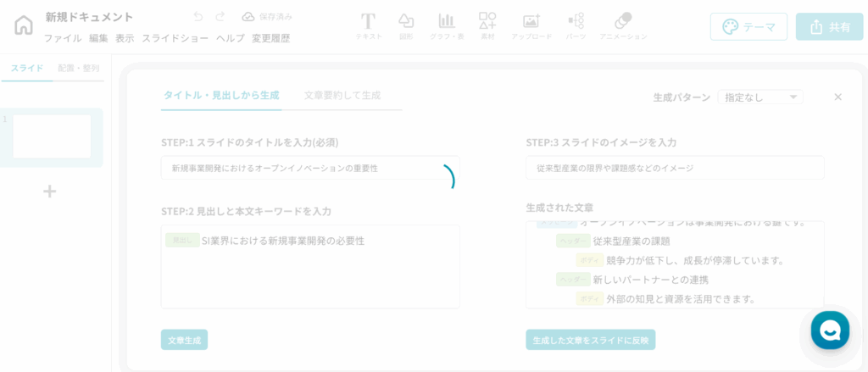Open the テーマ theme button

click(748, 26)
